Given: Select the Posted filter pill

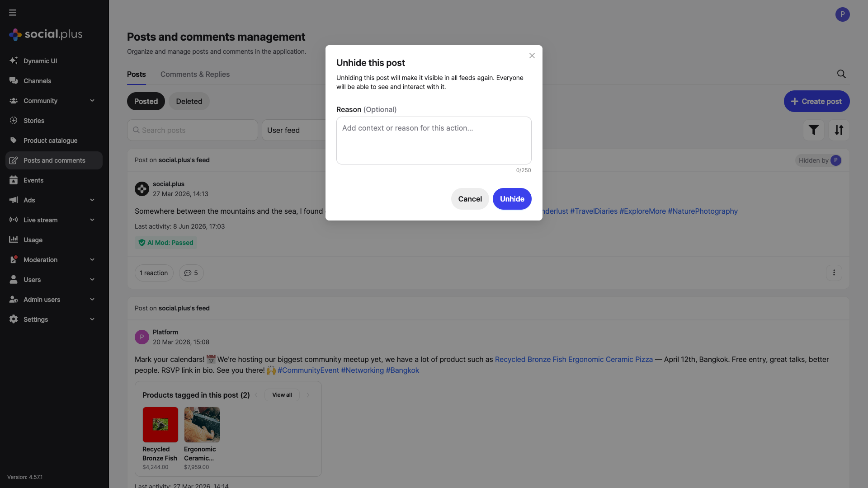Looking at the screenshot, I should click(x=146, y=101).
